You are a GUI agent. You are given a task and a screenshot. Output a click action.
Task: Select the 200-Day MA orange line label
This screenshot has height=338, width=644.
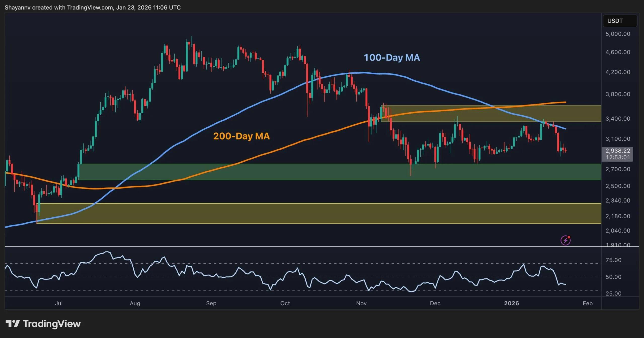point(242,136)
